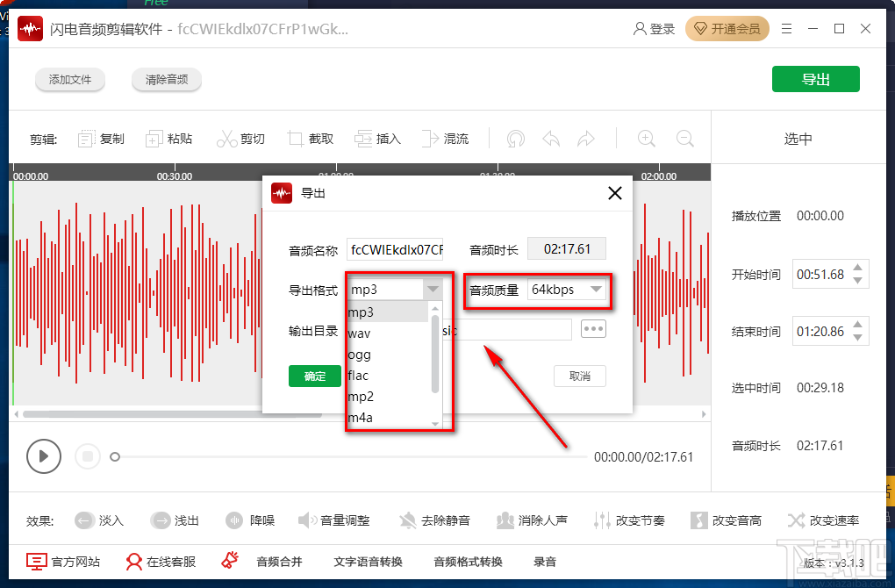Apply Noise Reduction (降噪) effect

(250, 520)
